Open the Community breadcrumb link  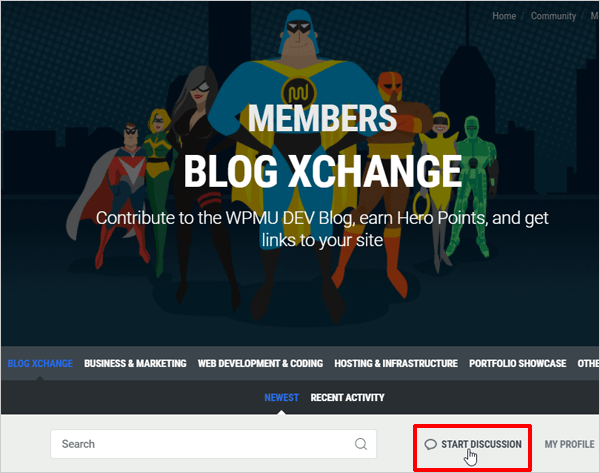coord(553,16)
